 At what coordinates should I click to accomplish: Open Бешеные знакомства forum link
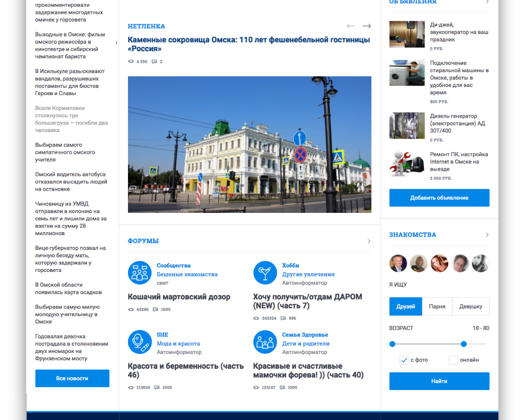point(187,274)
